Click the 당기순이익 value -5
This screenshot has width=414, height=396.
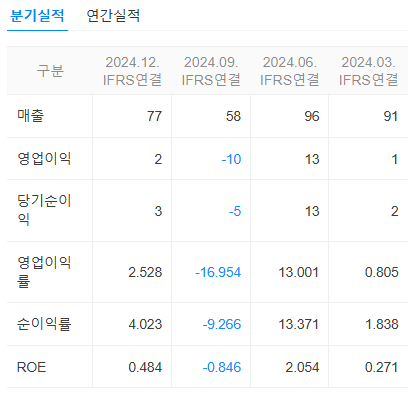pos(235,211)
